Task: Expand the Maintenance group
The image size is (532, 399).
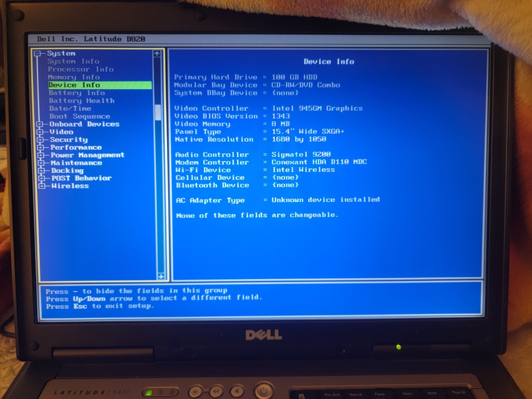Action: (x=41, y=163)
